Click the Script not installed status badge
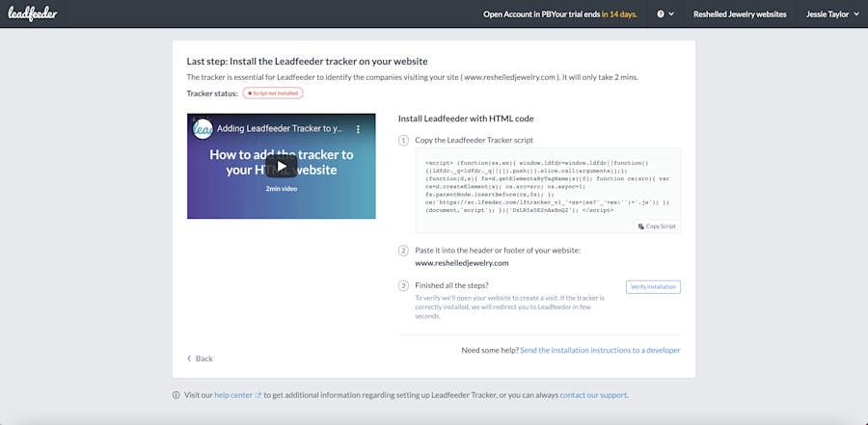The image size is (868, 425). point(273,93)
